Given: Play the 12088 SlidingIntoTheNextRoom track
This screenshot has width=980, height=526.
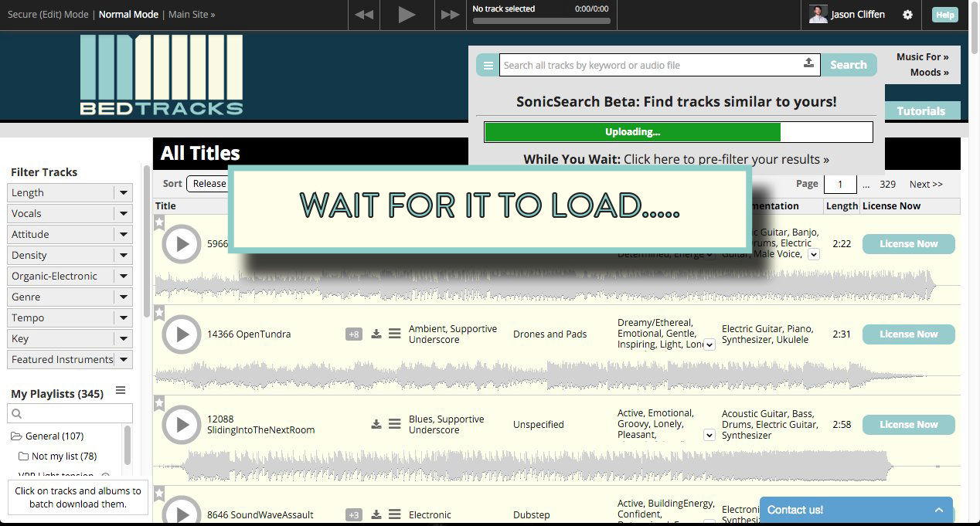Looking at the screenshot, I should (x=182, y=425).
